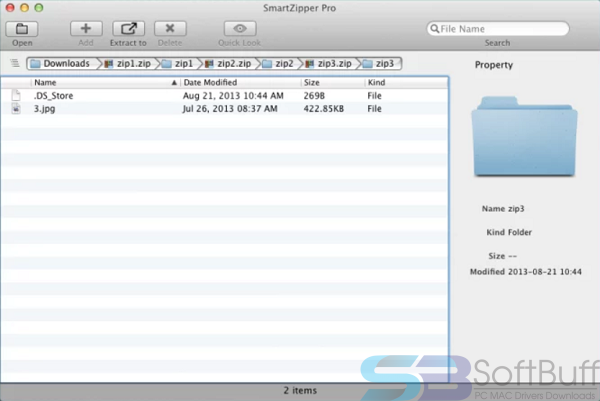This screenshot has height=401, width=600.
Task: Click the Add files plus icon
Action: click(86, 28)
